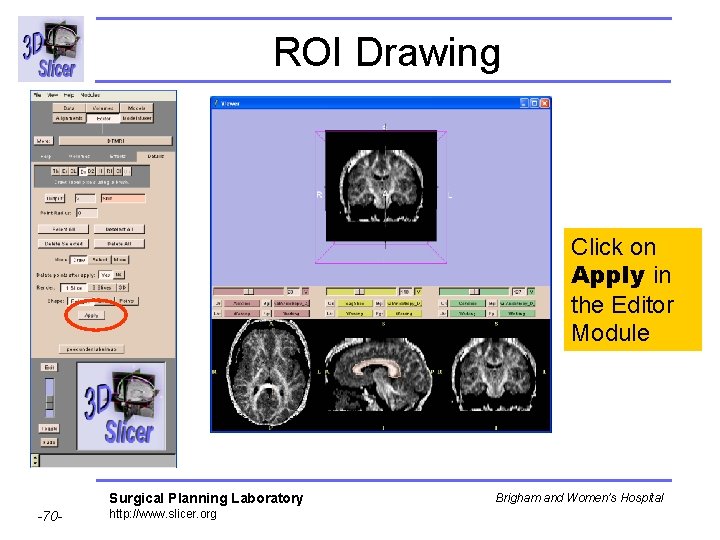Click the Output label button
The image size is (720, 540).
(x=55, y=198)
